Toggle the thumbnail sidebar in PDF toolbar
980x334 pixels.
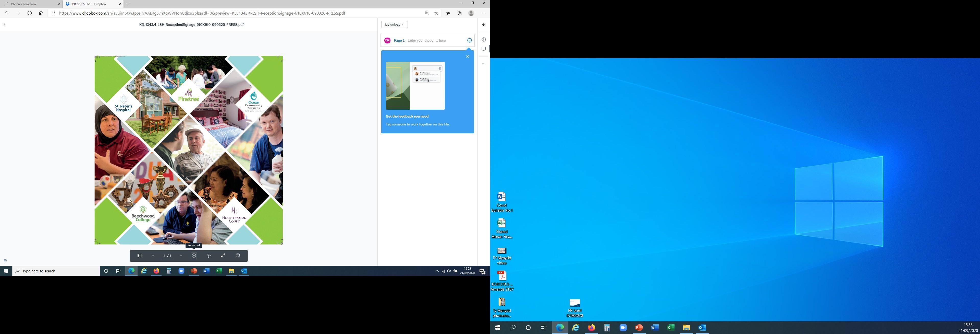pos(140,256)
